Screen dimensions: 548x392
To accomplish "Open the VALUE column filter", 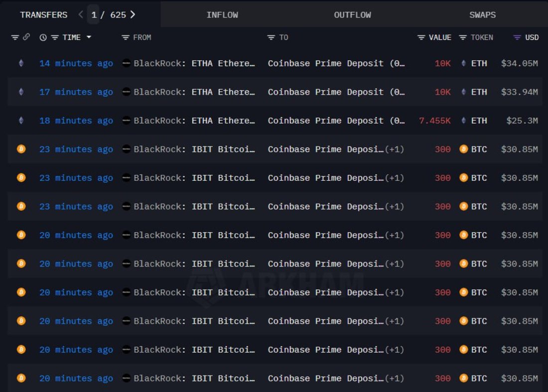I will point(421,37).
